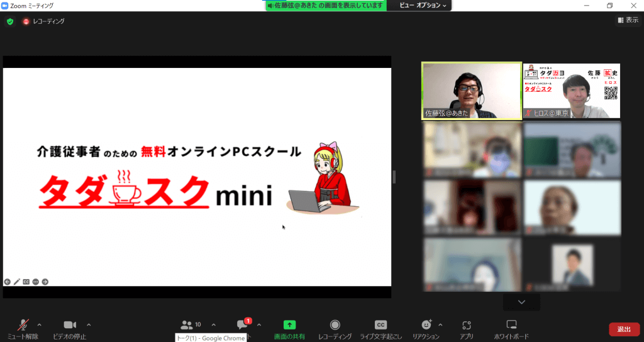Select ヒロス@東京 video thumbnail
The height and width of the screenshot is (342, 644).
pos(572,91)
